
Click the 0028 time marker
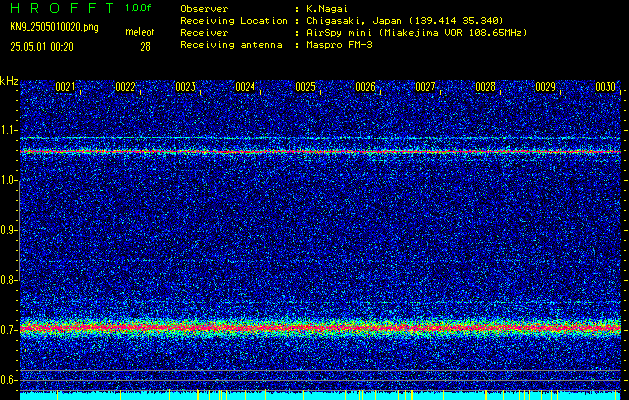[485, 87]
